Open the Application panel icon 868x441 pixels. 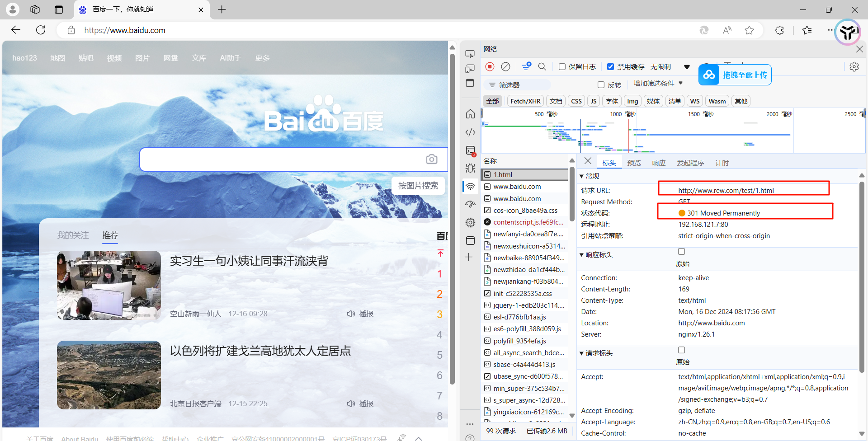(470, 240)
